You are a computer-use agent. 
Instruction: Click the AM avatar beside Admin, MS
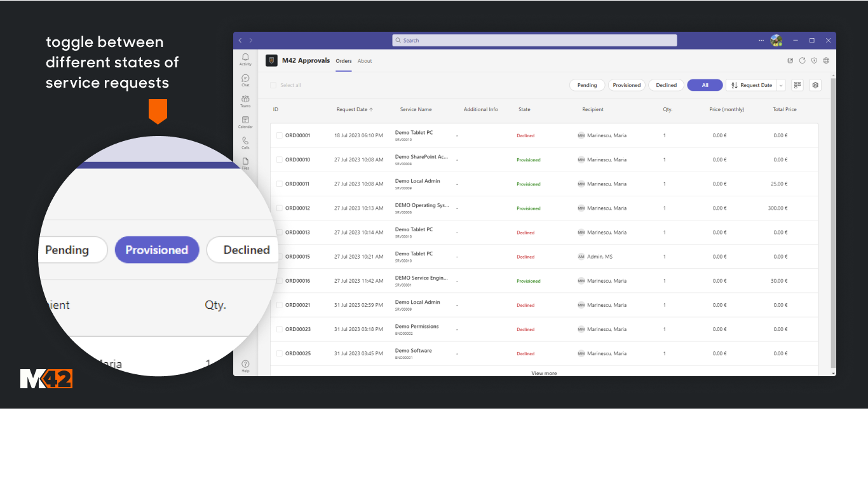pyautogui.click(x=581, y=257)
